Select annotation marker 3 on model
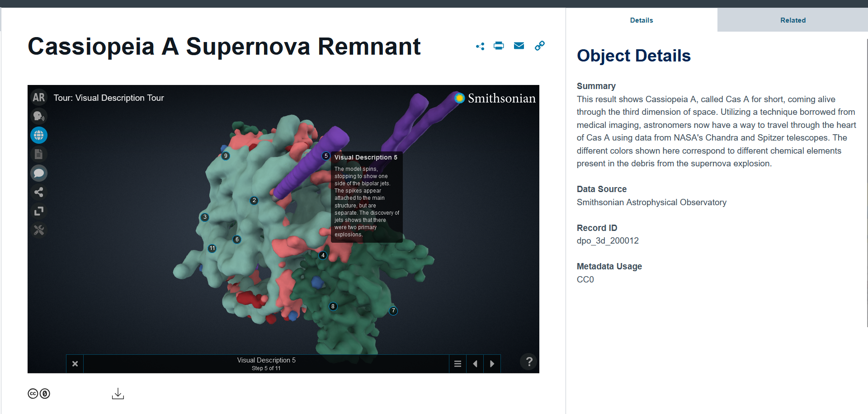 point(205,217)
